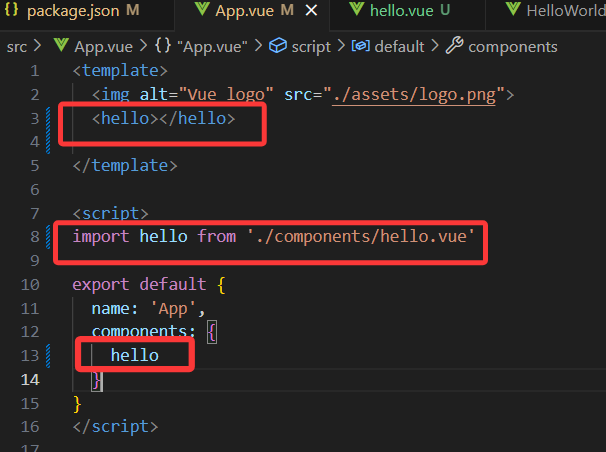Select the "App.vue" object breadcrumb
The image size is (606, 452).
(x=212, y=47)
